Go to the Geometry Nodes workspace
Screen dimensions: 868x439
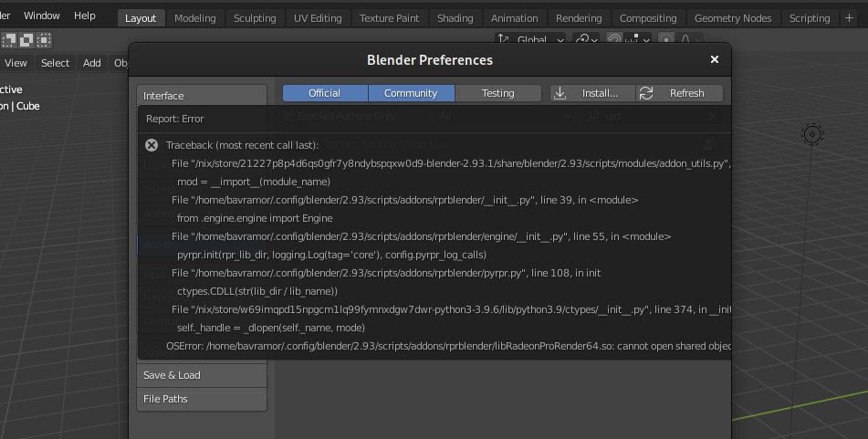pyautogui.click(x=732, y=18)
